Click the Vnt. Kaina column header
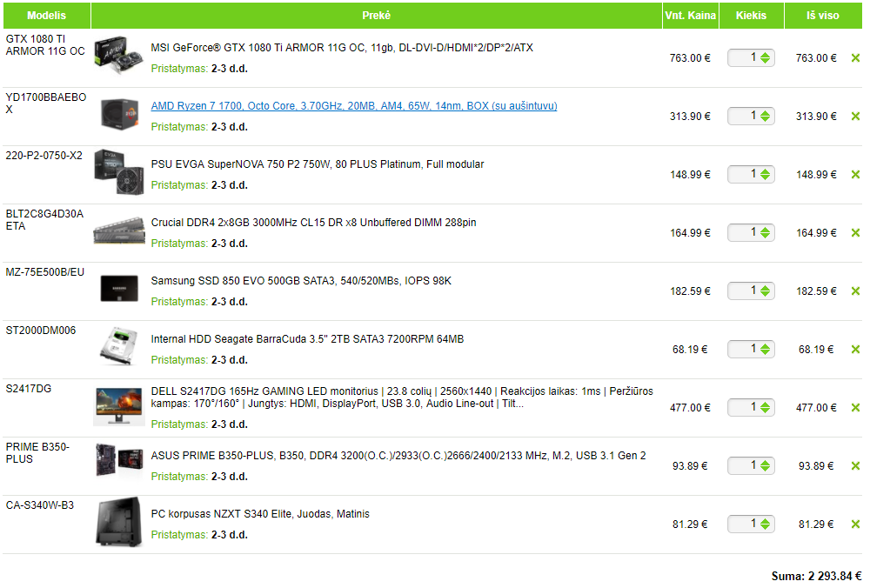The height and width of the screenshot is (588, 870). pyautogui.click(x=690, y=16)
